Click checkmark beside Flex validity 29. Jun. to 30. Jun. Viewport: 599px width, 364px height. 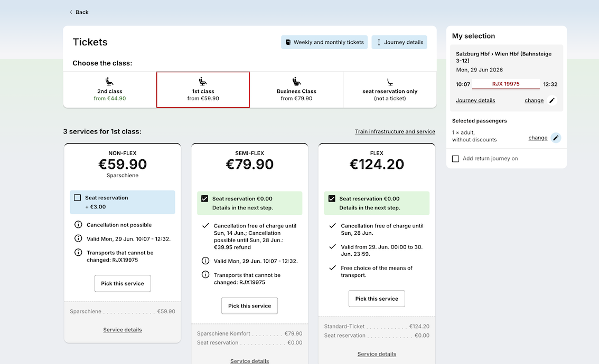[332, 247]
